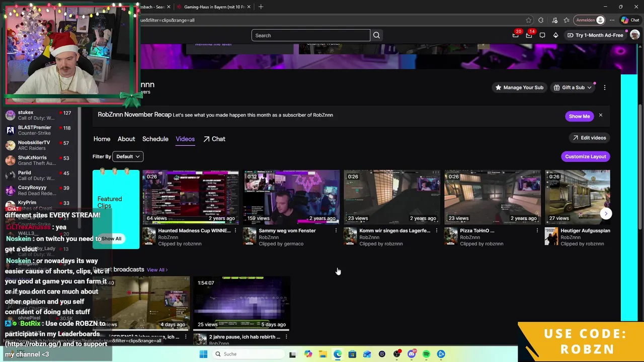Open Spotify from taskbar
The image size is (644, 362).
click(x=426, y=354)
